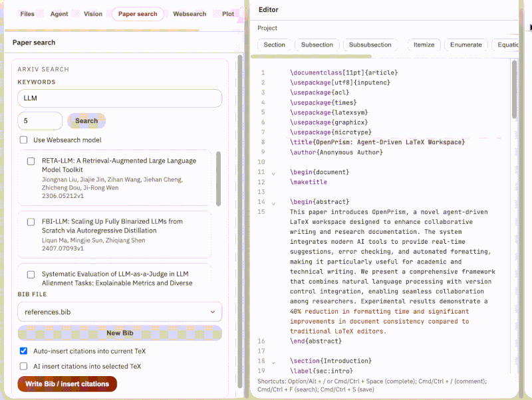Click line number 10 in gutter
The width and height of the screenshot is (532, 400).
point(261,162)
